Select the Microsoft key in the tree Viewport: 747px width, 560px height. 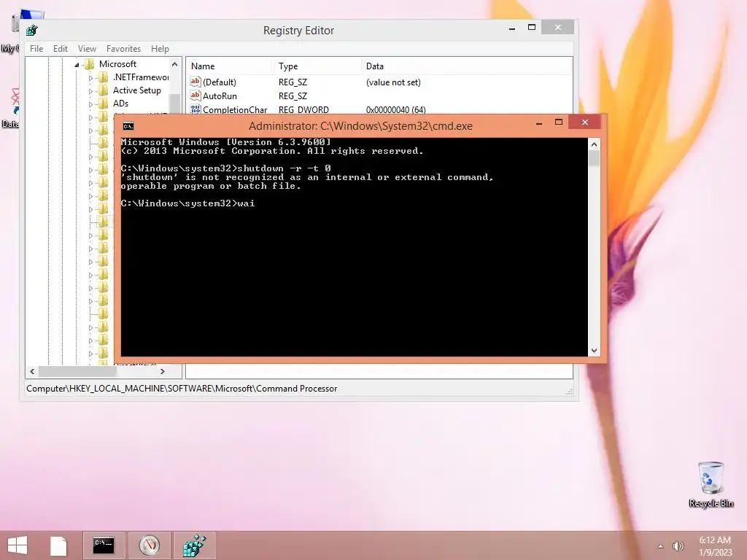[117, 64]
